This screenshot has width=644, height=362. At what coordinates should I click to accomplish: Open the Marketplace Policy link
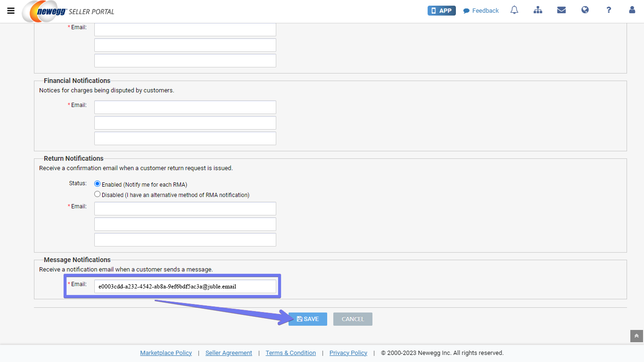[x=166, y=353]
